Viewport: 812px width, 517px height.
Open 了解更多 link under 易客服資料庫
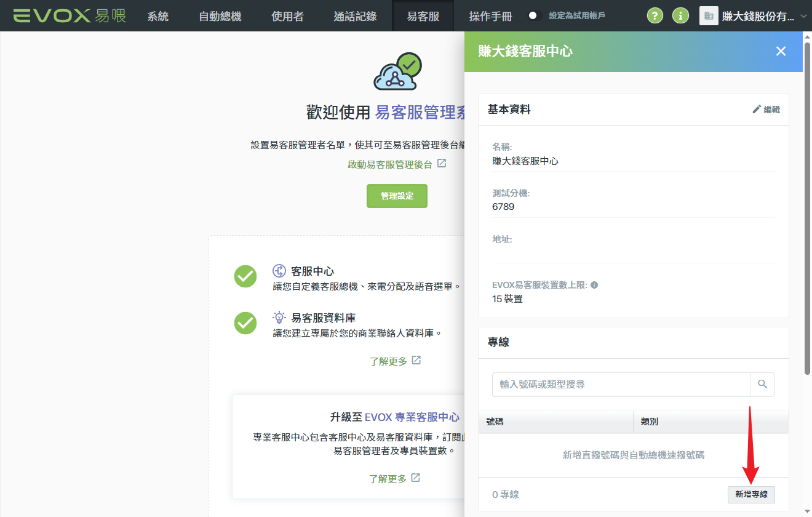pyautogui.click(x=388, y=361)
